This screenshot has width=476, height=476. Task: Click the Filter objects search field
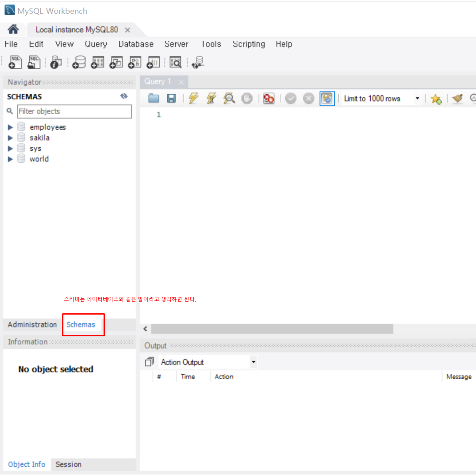[74, 111]
